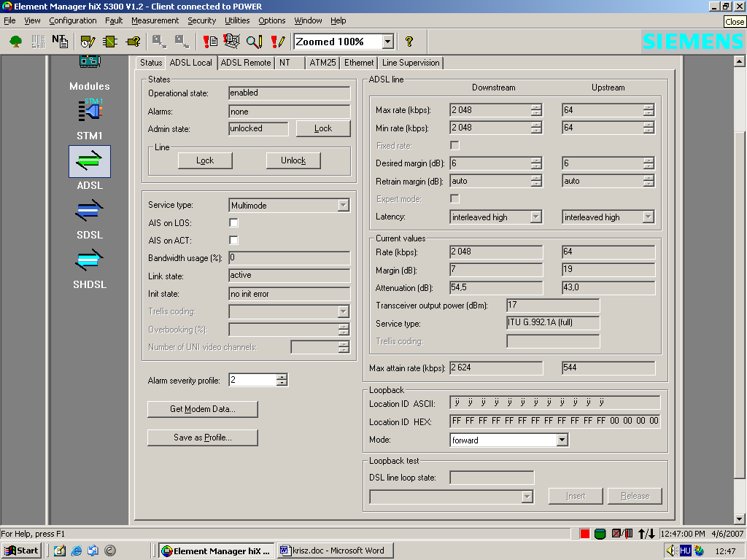The width and height of the screenshot is (747, 560).
Task: Click the clock with pencil toolbar icon
Action: click(88, 42)
